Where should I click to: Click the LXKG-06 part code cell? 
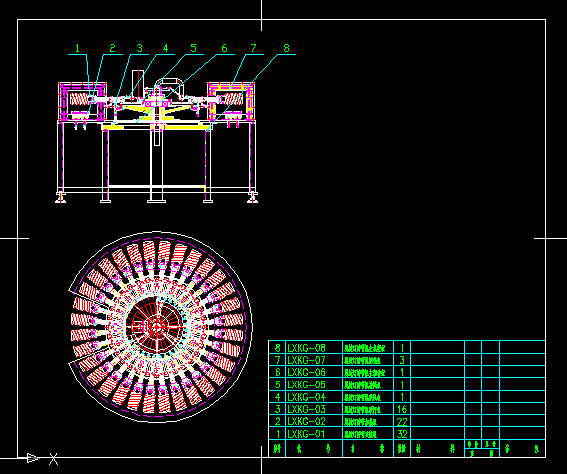click(314, 372)
